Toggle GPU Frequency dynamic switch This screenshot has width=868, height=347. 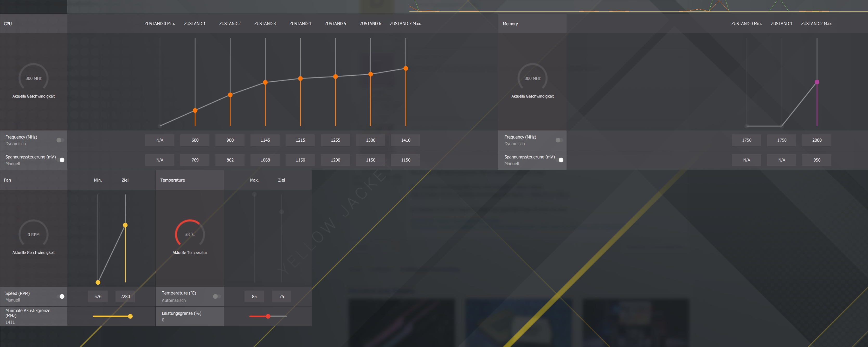[x=60, y=140]
